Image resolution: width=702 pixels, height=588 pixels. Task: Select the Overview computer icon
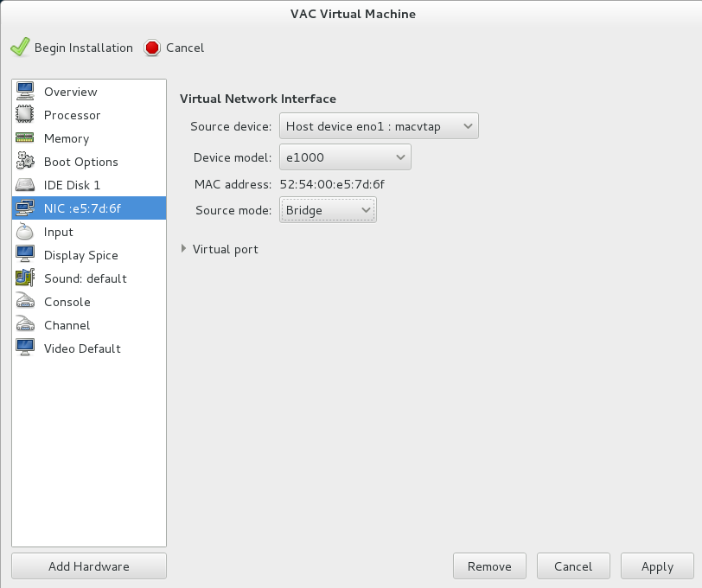coord(25,92)
